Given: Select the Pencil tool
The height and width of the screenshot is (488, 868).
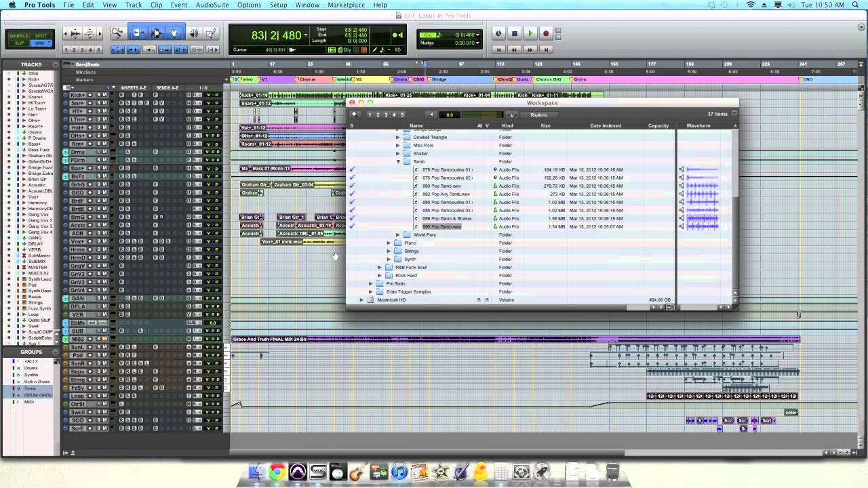Looking at the screenshot, I should click(211, 33).
